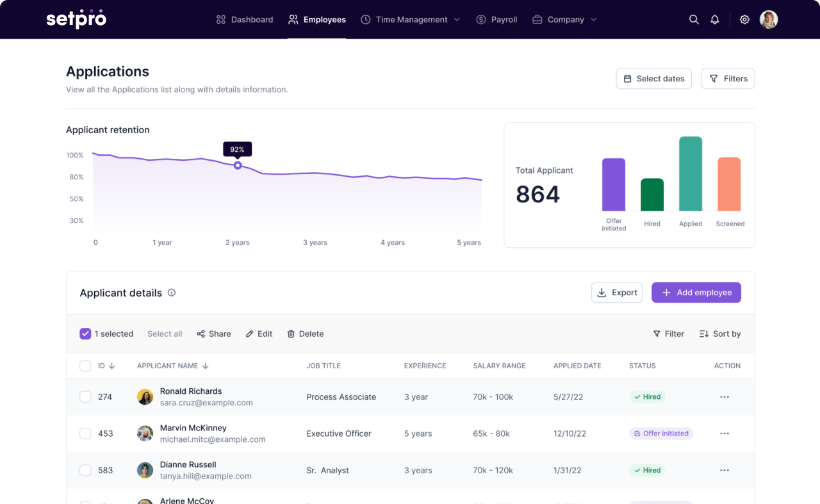Click the Job Title column header

(x=324, y=366)
